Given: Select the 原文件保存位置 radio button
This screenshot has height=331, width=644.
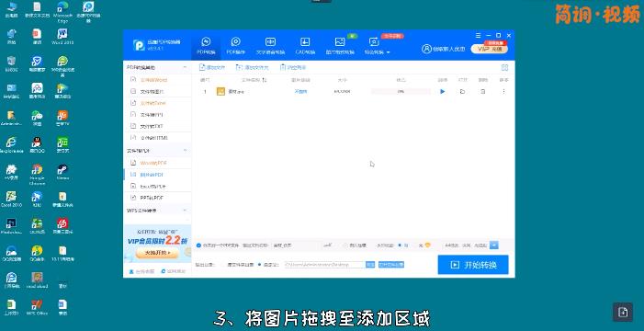Looking at the screenshot, I should pos(223,265).
